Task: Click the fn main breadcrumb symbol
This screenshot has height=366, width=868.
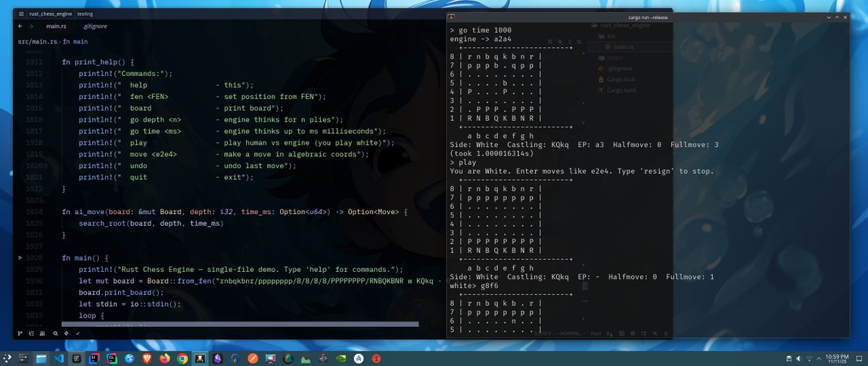Action: coord(75,41)
